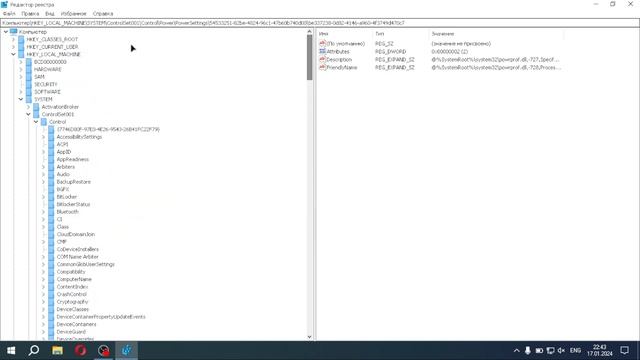
Task: Open the Windows Start menu
Action: click(11, 351)
